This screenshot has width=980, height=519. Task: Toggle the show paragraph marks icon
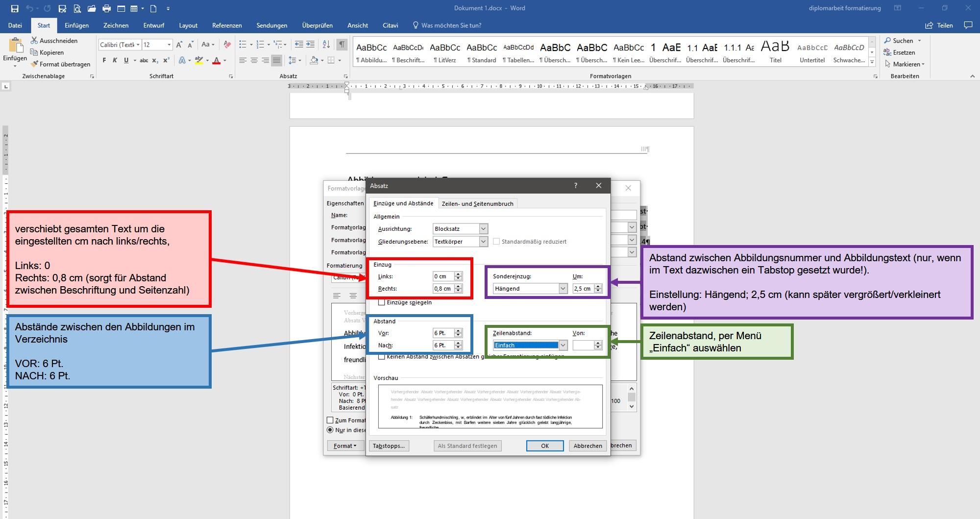(342, 45)
